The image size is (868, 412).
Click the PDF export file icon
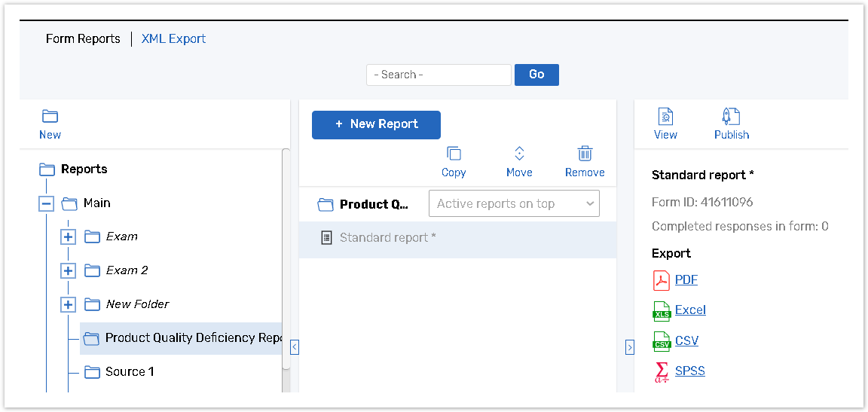[x=661, y=280]
